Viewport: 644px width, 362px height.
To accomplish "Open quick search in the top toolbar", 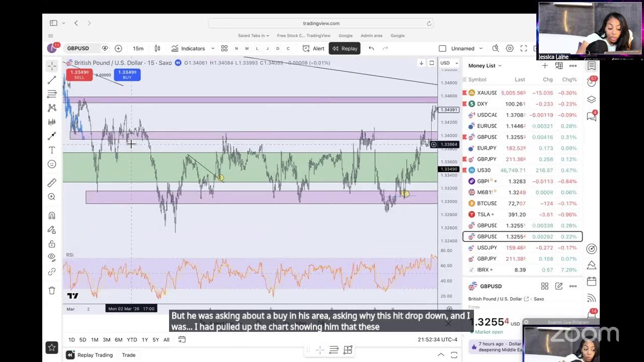I will [496, 48].
